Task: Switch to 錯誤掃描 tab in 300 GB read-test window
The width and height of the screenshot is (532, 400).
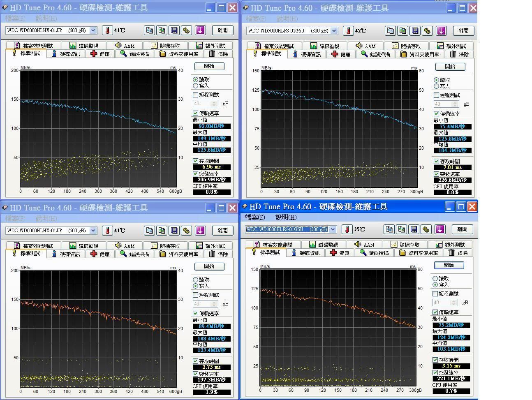Action: coord(375,54)
